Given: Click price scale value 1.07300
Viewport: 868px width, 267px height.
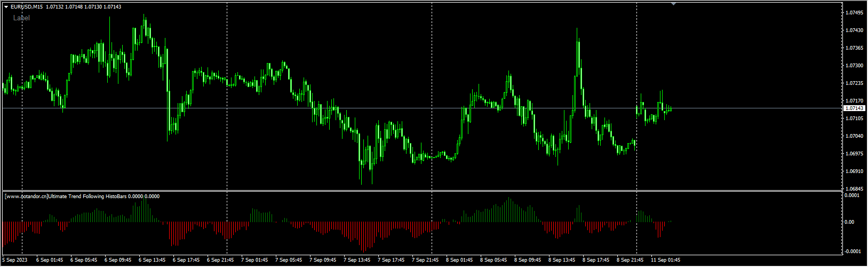Looking at the screenshot, I should click(x=855, y=66).
